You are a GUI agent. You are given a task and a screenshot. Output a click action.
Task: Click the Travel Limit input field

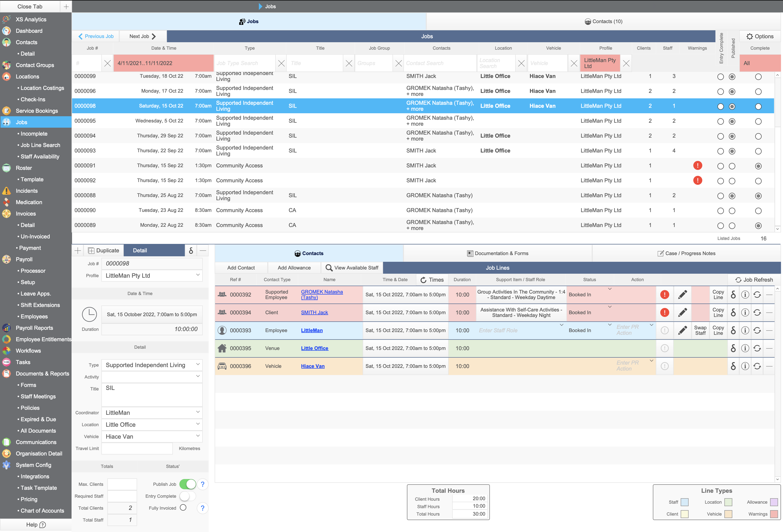coord(137,449)
